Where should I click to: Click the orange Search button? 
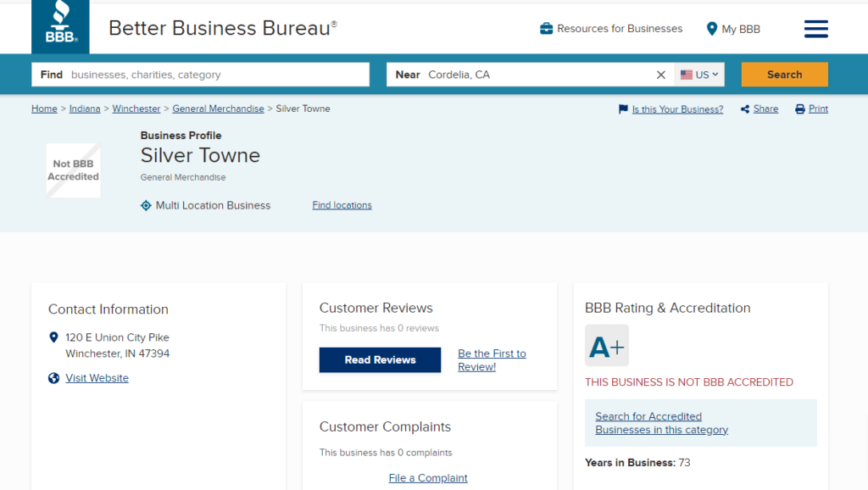784,75
